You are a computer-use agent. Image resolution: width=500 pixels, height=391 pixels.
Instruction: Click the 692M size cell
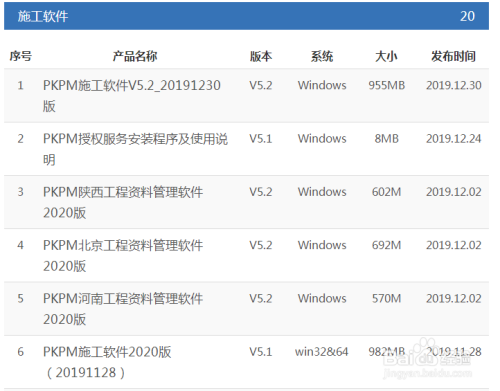(387, 245)
